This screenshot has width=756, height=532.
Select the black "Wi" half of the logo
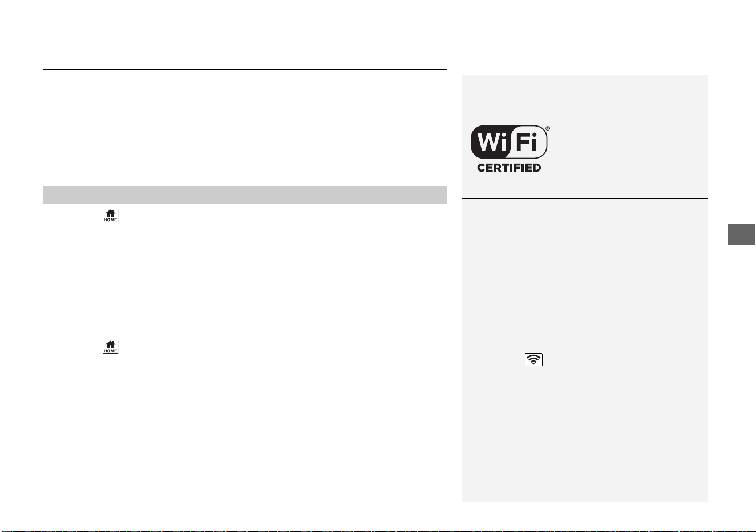click(x=490, y=142)
